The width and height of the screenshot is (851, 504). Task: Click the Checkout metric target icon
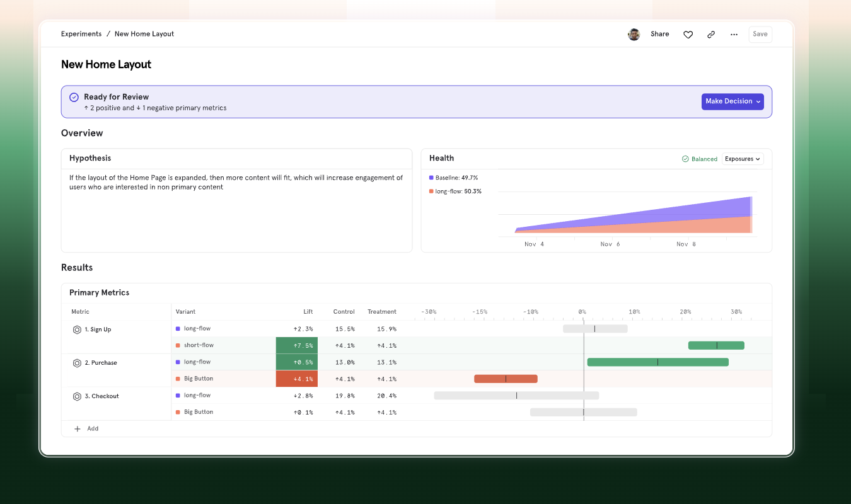pos(77,396)
